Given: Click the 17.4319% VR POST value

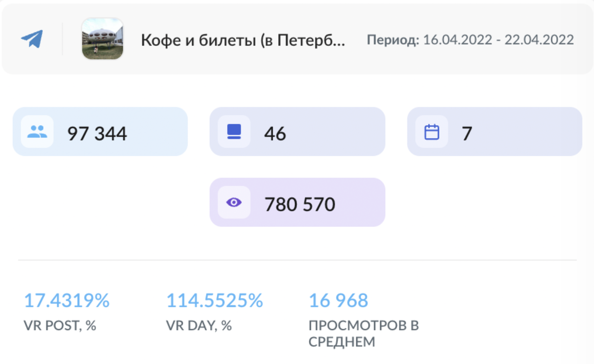Looking at the screenshot, I should coord(67,301).
